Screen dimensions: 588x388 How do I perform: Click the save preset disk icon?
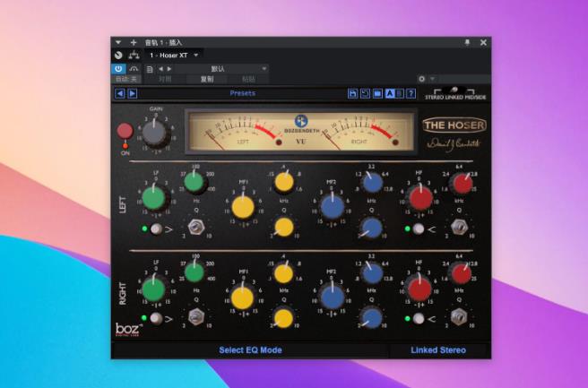[353, 93]
